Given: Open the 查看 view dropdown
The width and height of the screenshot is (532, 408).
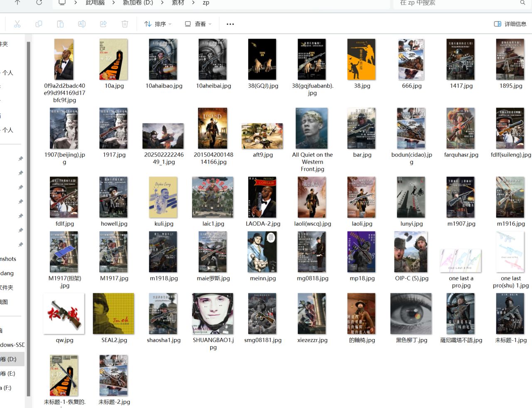Looking at the screenshot, I should 198,24.
